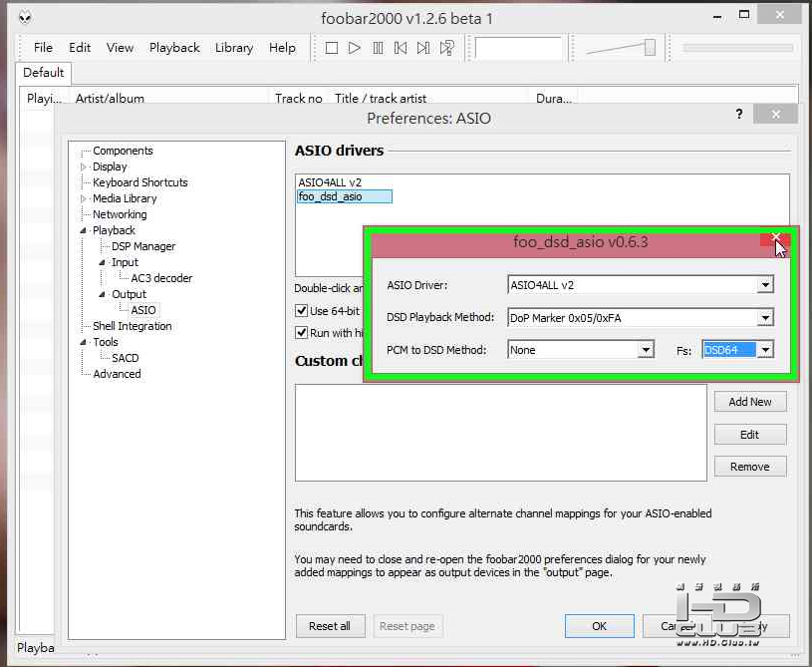Open the Help menu
Image resolution: width=812 pixels, height=667 pixels.
(282, 48)
